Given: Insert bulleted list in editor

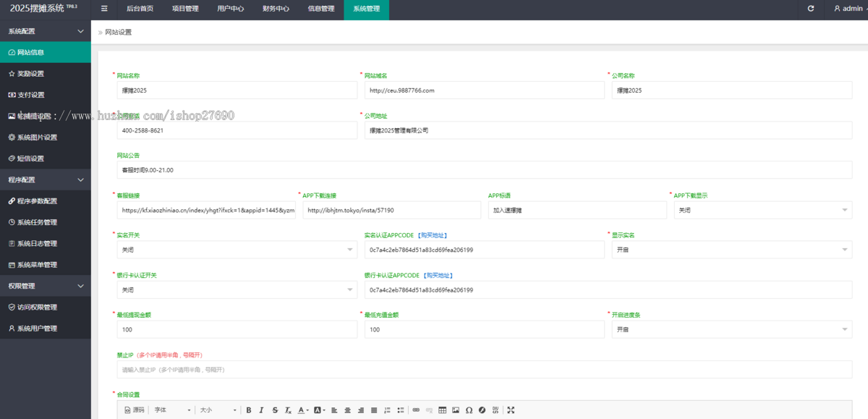Looking at the screenshot, I should (x=400, y=410).
